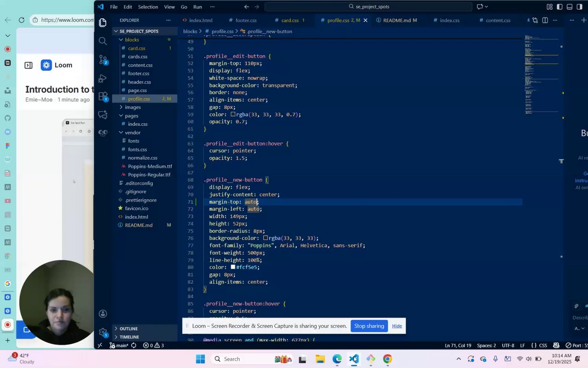Open the Source Control view

pos(103,59)
